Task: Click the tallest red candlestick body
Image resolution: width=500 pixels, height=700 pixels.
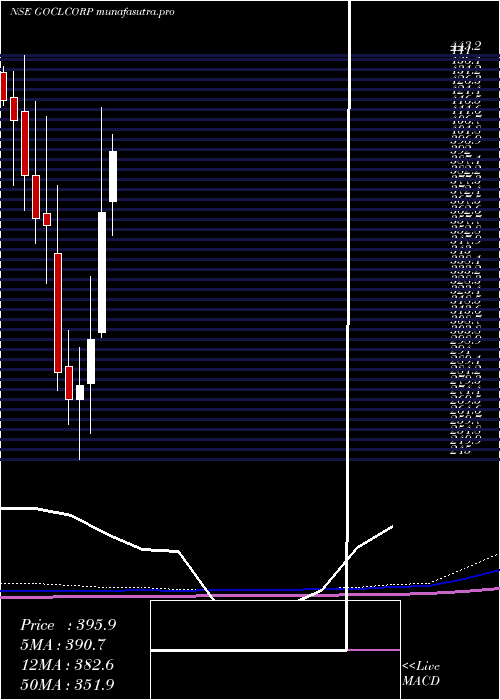Action: click(58, 312)
